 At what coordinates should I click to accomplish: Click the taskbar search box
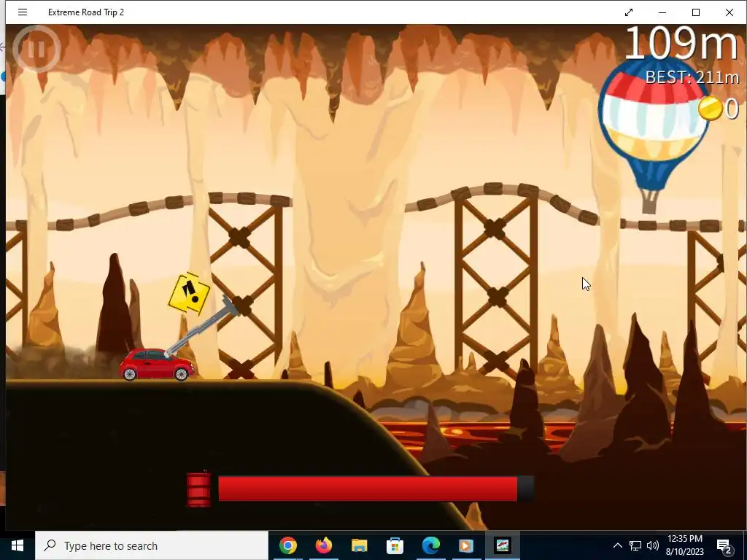pos(152,545)
